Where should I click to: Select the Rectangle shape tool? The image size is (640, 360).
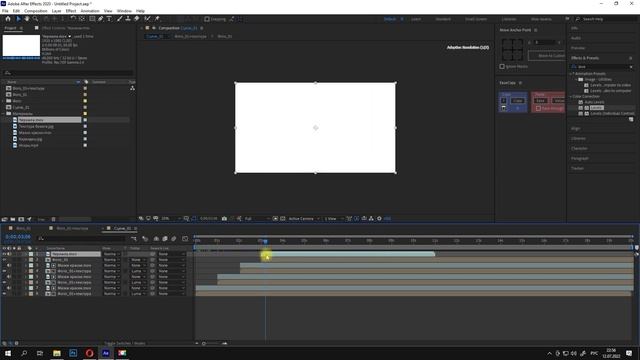coord(92,19)
